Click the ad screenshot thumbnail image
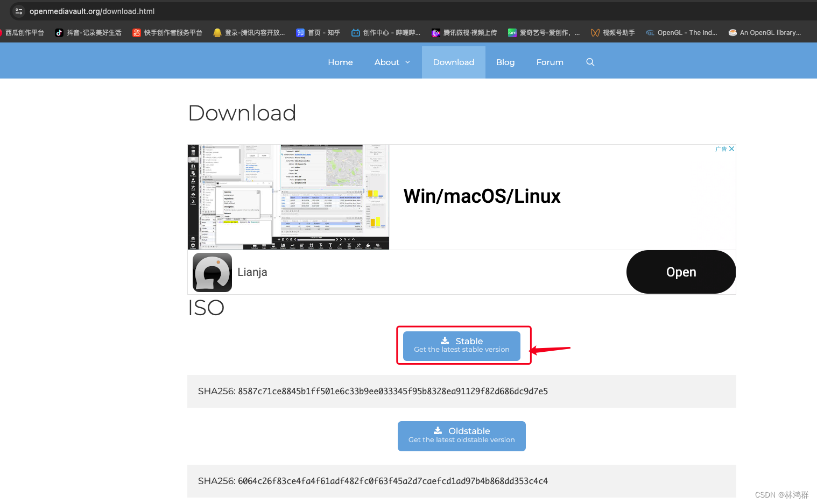Screen dimensions: 817x504 click(x=288, y=197)
